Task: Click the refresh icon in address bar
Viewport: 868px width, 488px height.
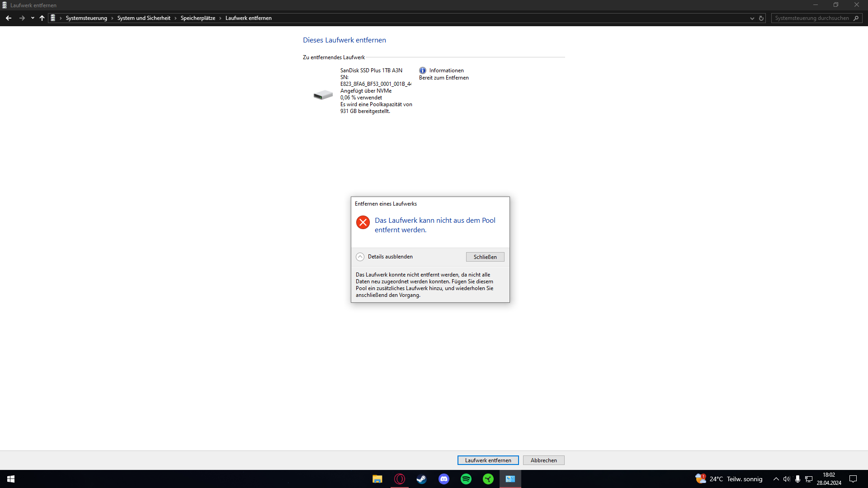Action: click(761, 18)
